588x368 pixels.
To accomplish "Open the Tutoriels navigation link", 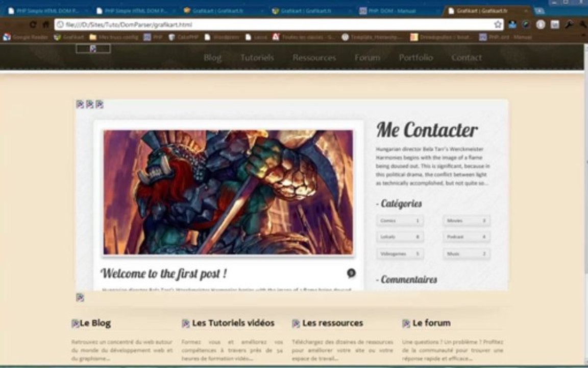I will (x=257, y=58).
